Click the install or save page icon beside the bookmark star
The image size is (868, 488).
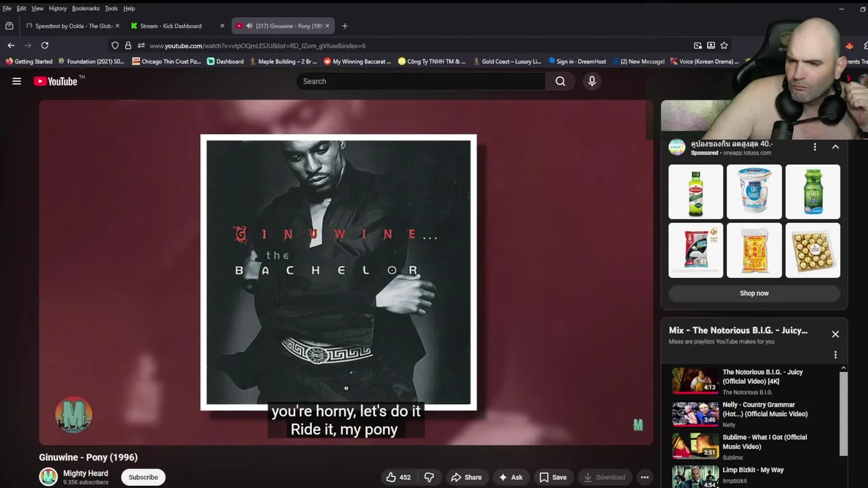point(711,45)
